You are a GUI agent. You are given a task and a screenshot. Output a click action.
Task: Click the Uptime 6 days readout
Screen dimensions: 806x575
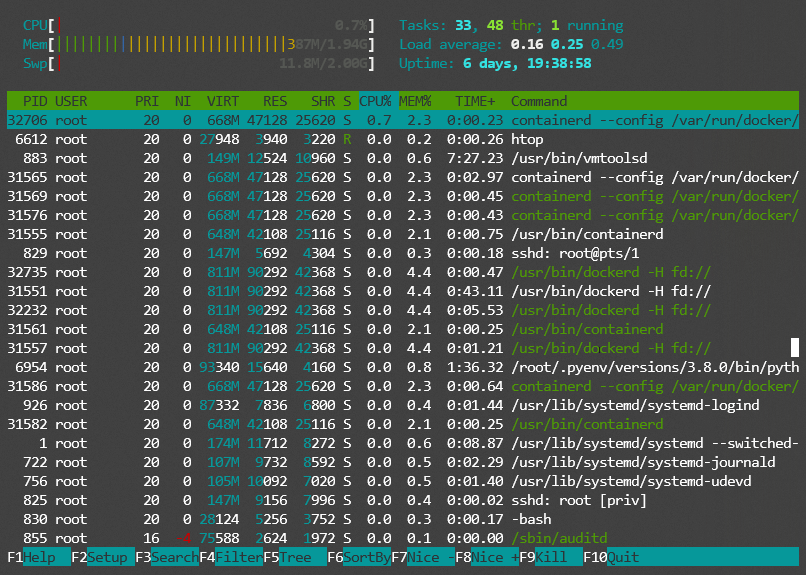(495, 64)
